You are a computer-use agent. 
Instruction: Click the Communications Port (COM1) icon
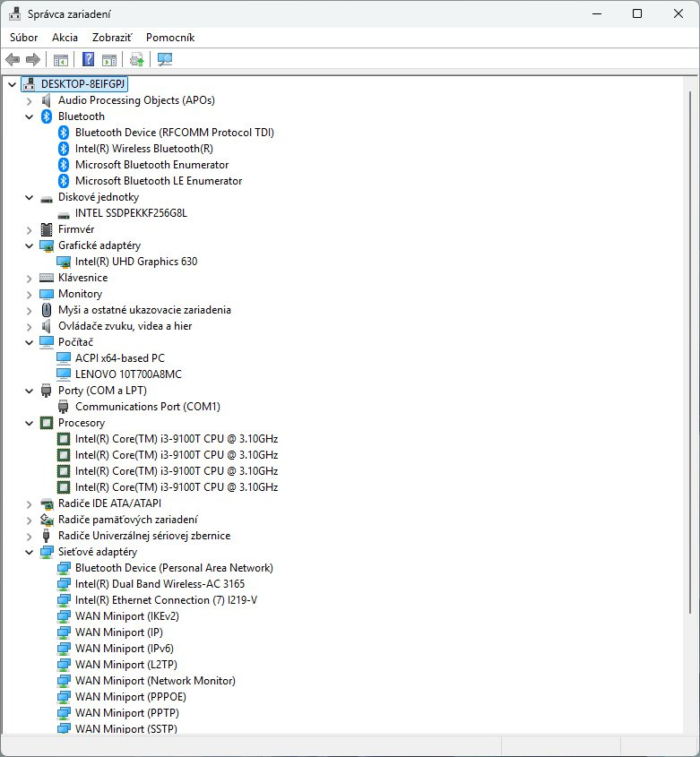coord(64,407)
